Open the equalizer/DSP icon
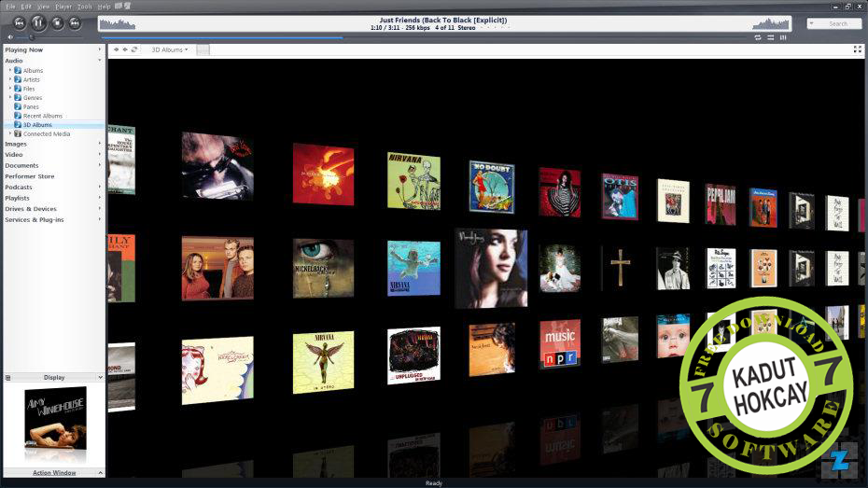Screen dimensions: 868x488 tap(783, 37)
